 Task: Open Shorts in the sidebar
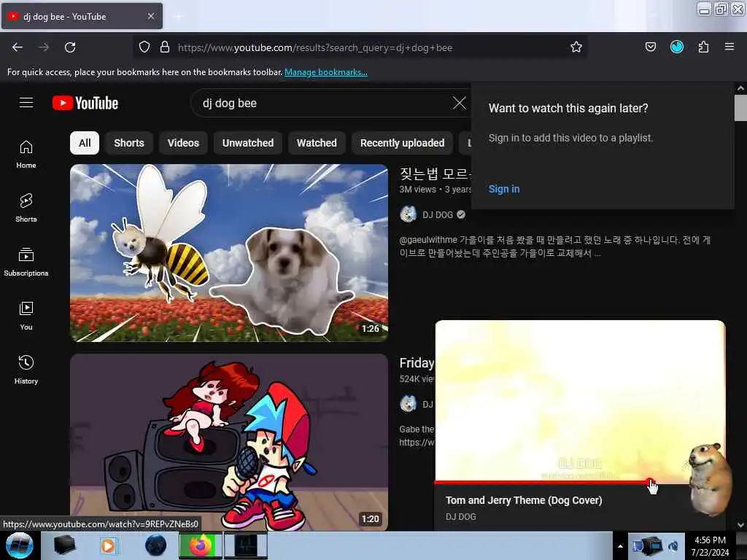[26, 209]
